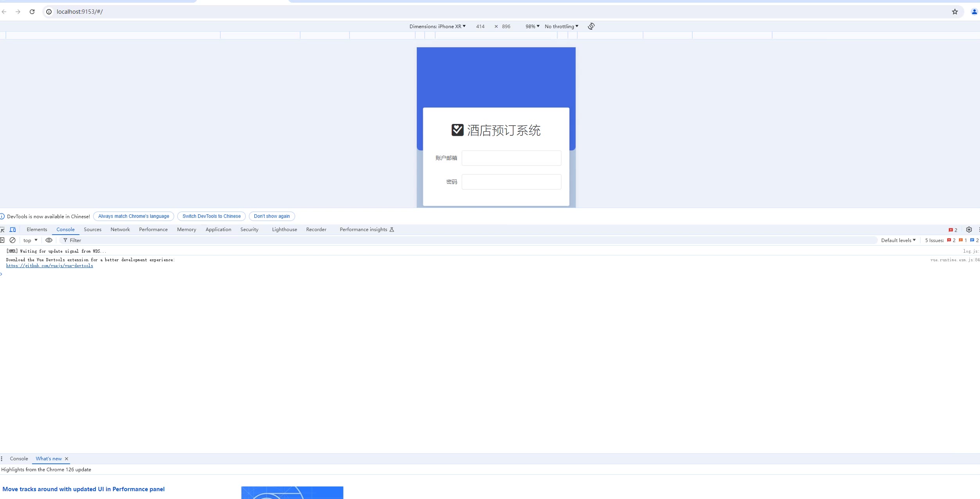This screenshot has height=499, width=980.
Task: Click the 5 Issues counter
Action: click(951, 240)
